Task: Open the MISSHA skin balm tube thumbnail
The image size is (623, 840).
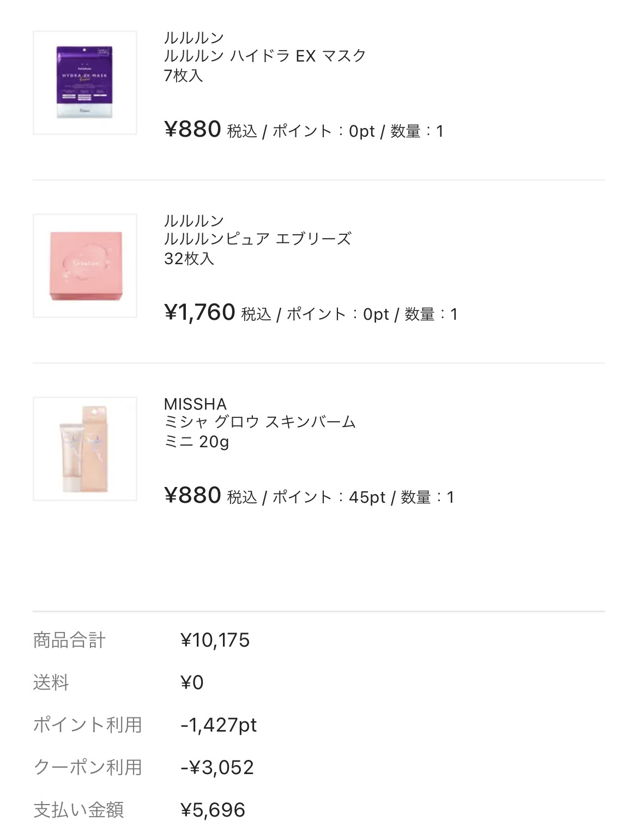Action: point(84,449)
